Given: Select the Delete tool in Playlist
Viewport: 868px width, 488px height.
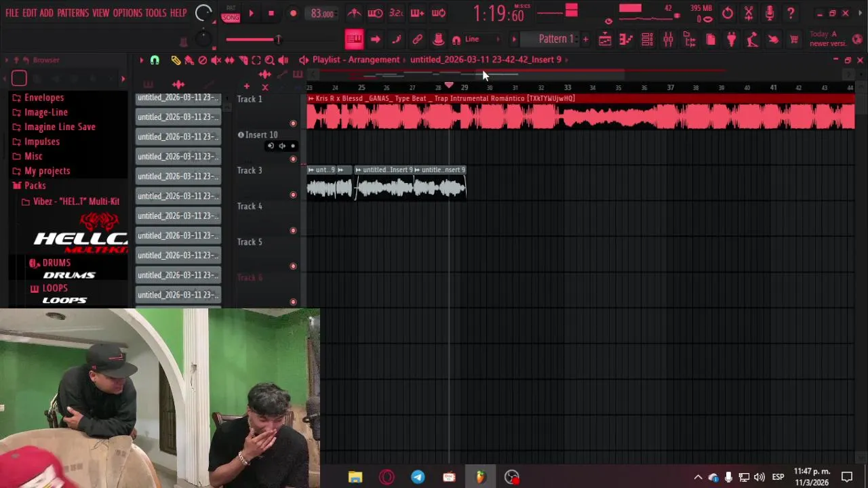Looking at the screenshot, I should point(202,60).
